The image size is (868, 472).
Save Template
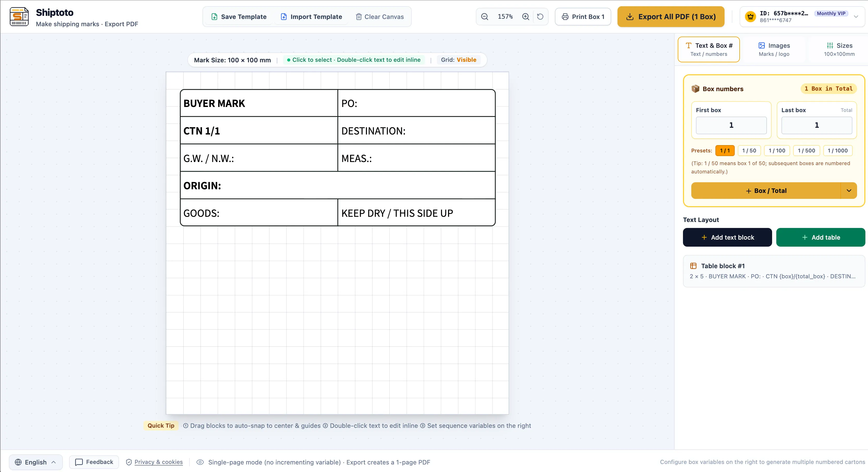pos(239,17)
